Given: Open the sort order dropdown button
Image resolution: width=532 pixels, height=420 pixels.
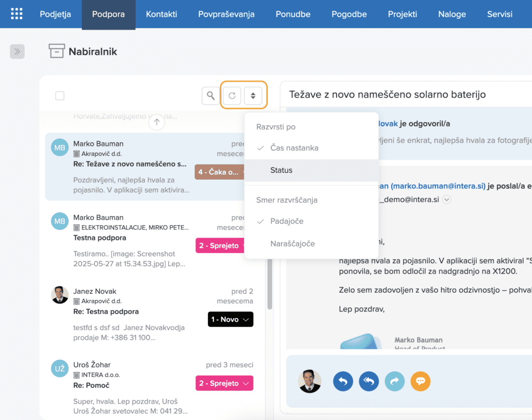Looking at the screenshot, I should point(253,96).
